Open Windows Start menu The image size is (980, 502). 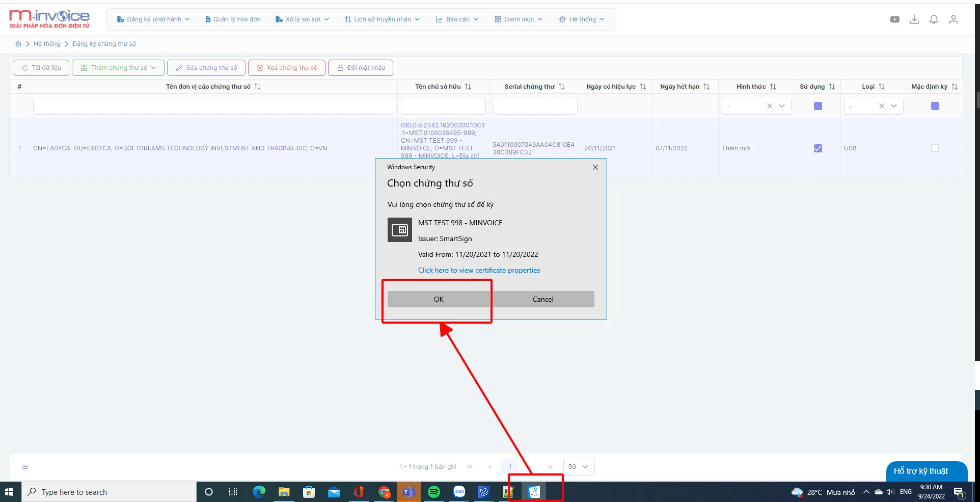point(9,492)
